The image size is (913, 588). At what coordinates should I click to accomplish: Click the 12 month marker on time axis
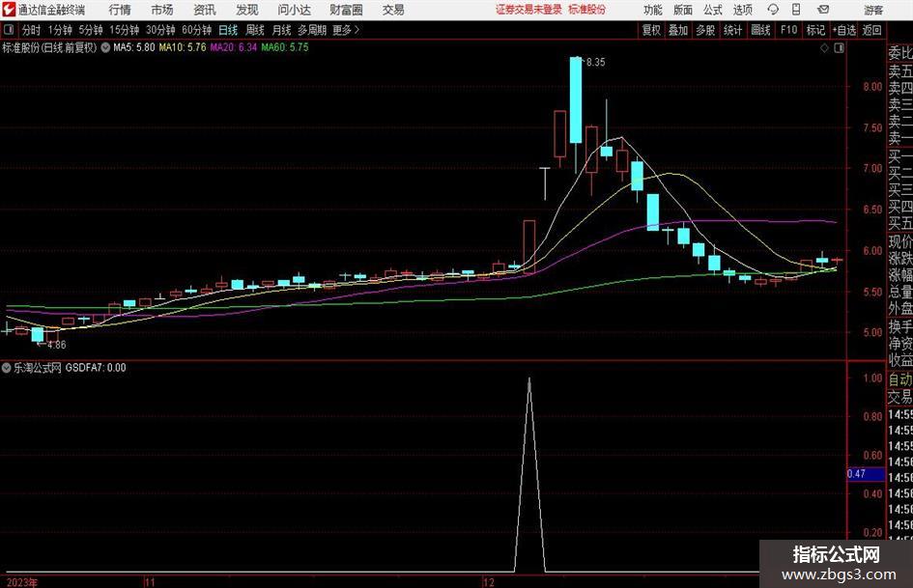point(489,582)
